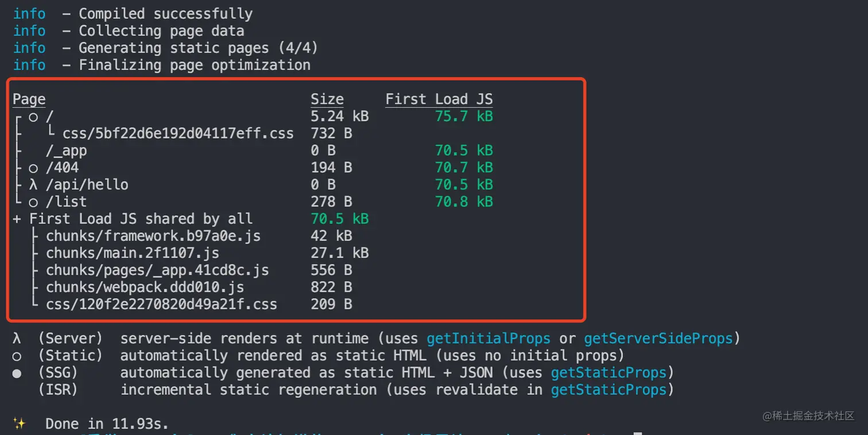Click the 'Page' column header
868x435 pixels.
[x=29, y=99]
